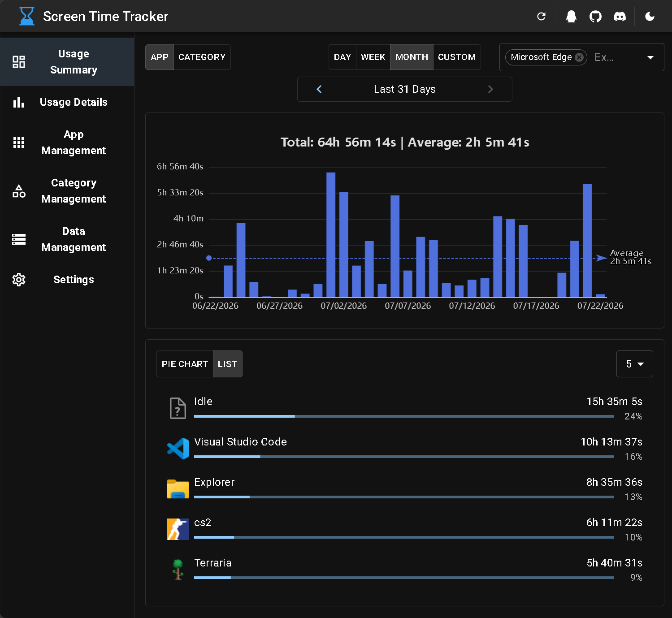Click the Idle usage progress bar
Viewport: 672px width, 618px height.
tap(403, 416)
